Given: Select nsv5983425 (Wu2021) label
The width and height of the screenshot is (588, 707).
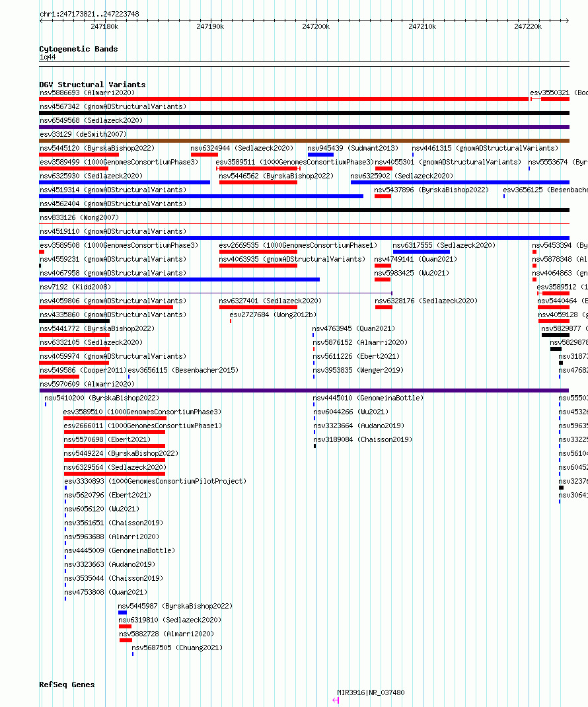Looking at the screenshot, I should [411, 274].
